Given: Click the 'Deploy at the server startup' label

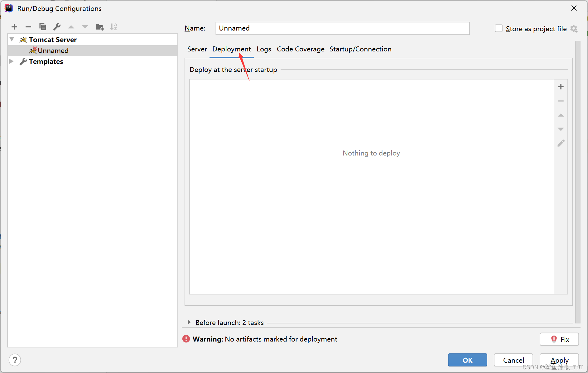Looking at the screenshot, I should click(233, 69).
